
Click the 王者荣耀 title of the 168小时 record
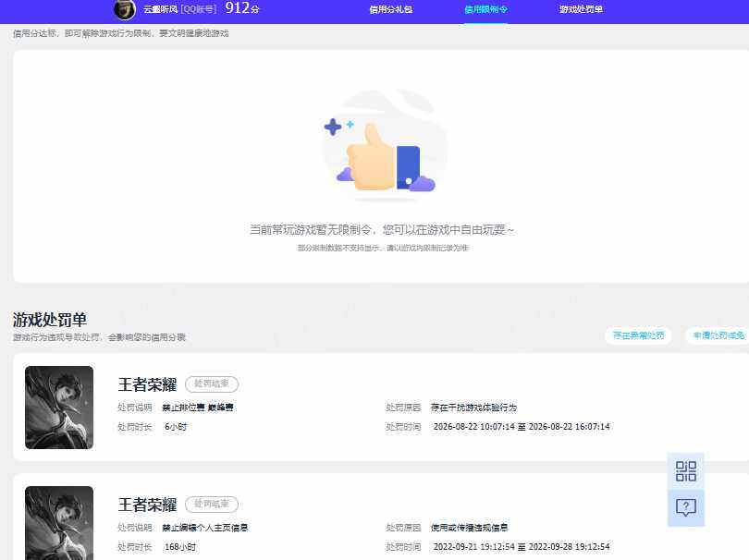[x=147, y=505]
